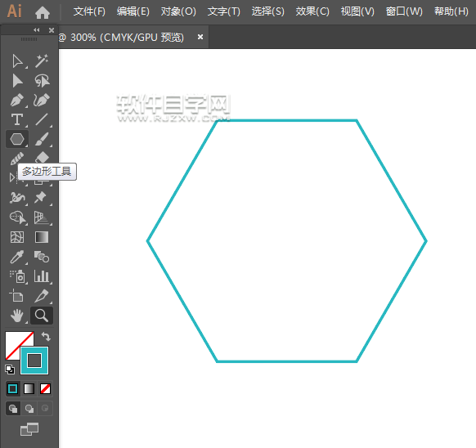This screenshot has height=448, width=476.
Task: Choose the Hand tool
Action: (17, 316)
